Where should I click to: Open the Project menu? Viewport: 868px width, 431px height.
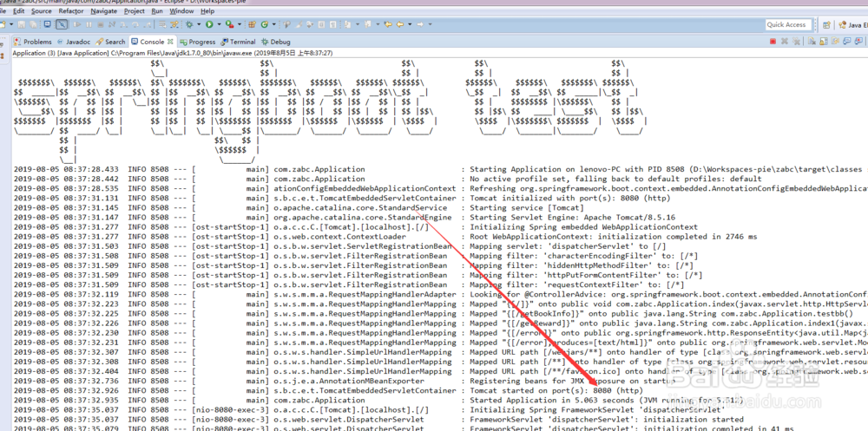tap(135, 11)
